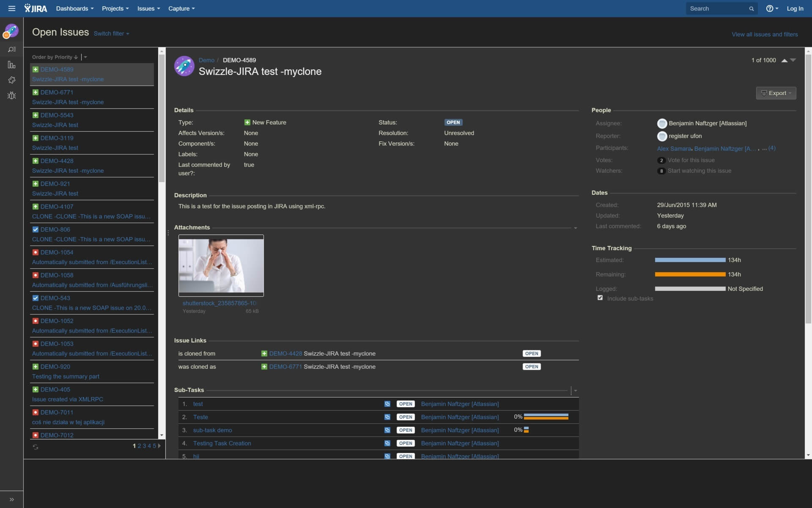Image resolution: width=812 pixels, height=508 pixels.
Task: Open the Switch filter dropdown
Action: tap(112, 33)
